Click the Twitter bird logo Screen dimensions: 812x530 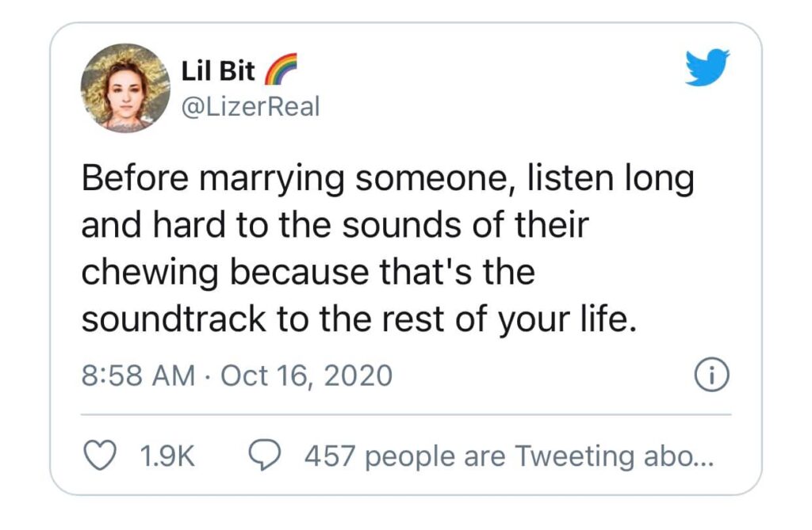[707, 67]
